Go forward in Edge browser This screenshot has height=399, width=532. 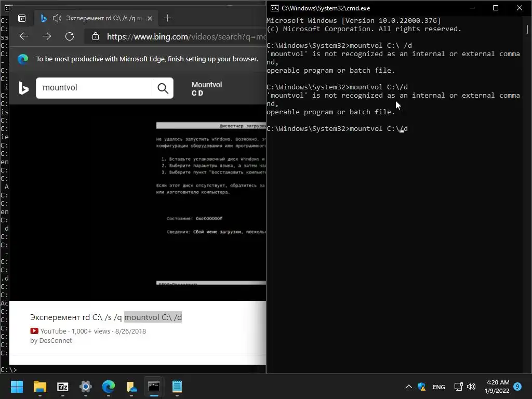(x=46, y=36)
